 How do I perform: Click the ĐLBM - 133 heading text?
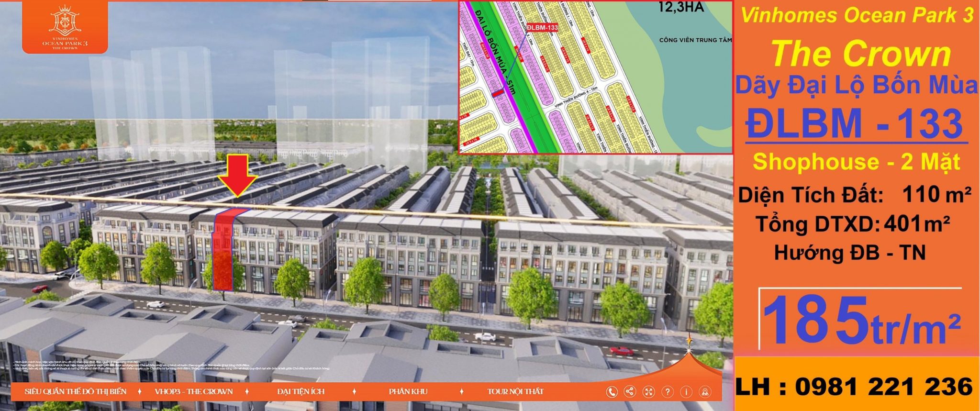click(855, 123)
